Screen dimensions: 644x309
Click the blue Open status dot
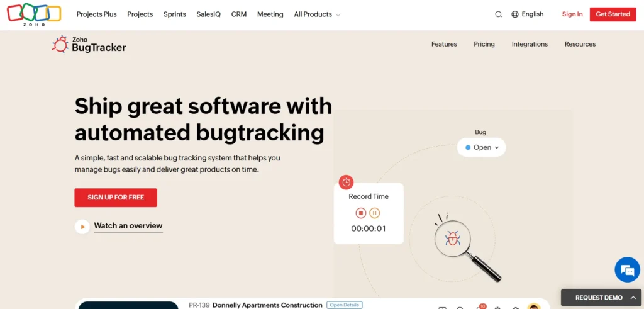tap(468, 147)
